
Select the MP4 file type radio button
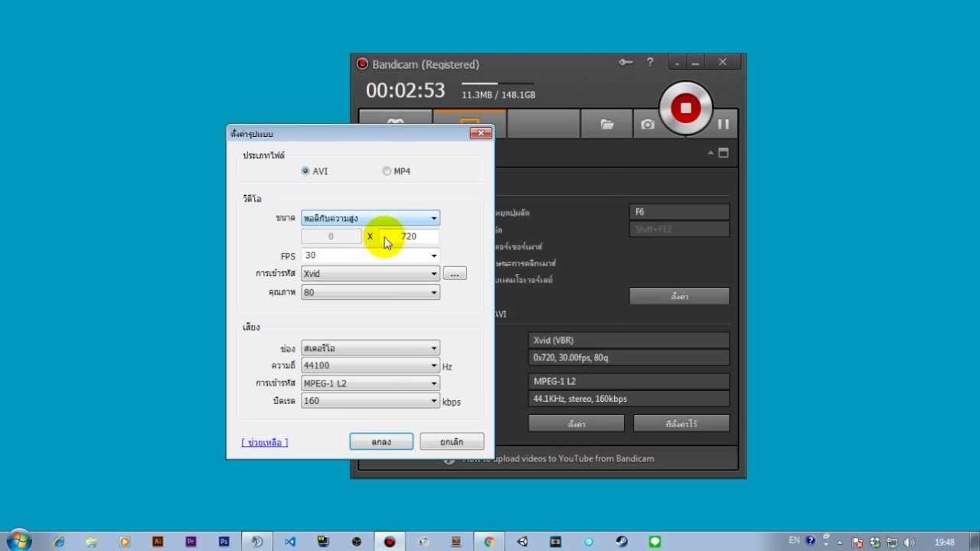click(387, 171)
